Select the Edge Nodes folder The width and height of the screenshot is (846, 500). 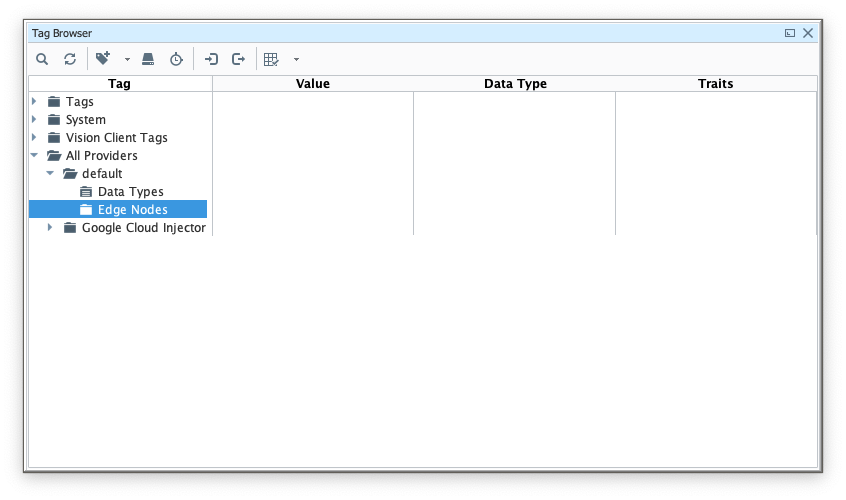coord(132,209)
